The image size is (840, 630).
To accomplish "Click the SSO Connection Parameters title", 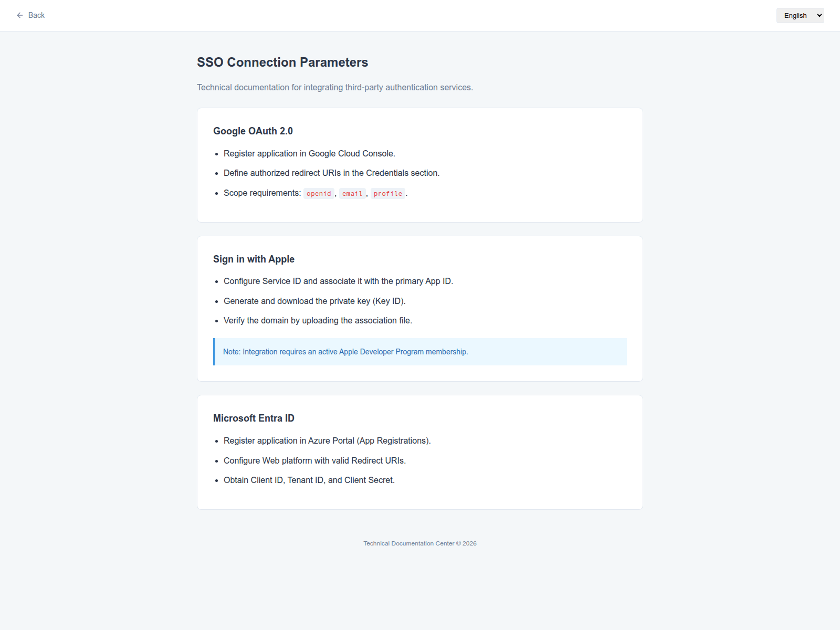I will pos(282,62).
